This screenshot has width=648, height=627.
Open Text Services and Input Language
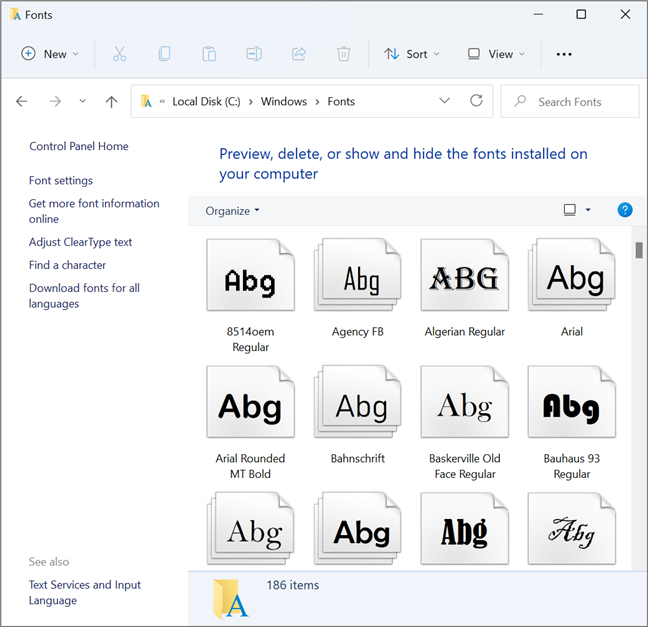pos(85,592)
